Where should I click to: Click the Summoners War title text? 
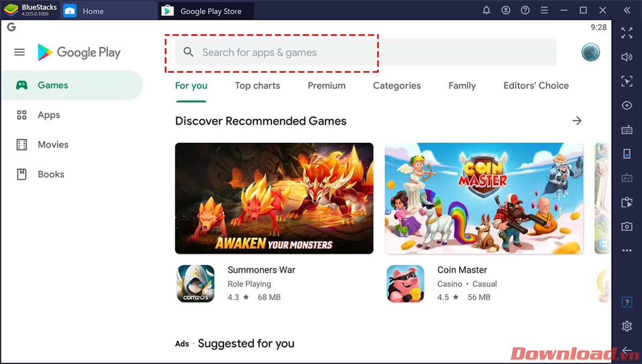click(262, 270)
